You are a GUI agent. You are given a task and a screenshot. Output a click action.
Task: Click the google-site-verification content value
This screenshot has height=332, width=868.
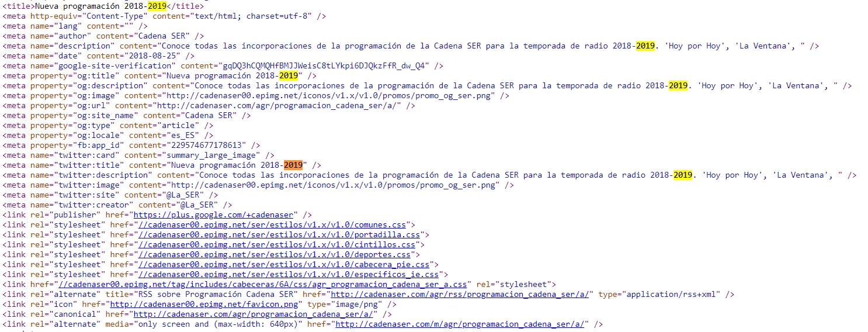324,65
